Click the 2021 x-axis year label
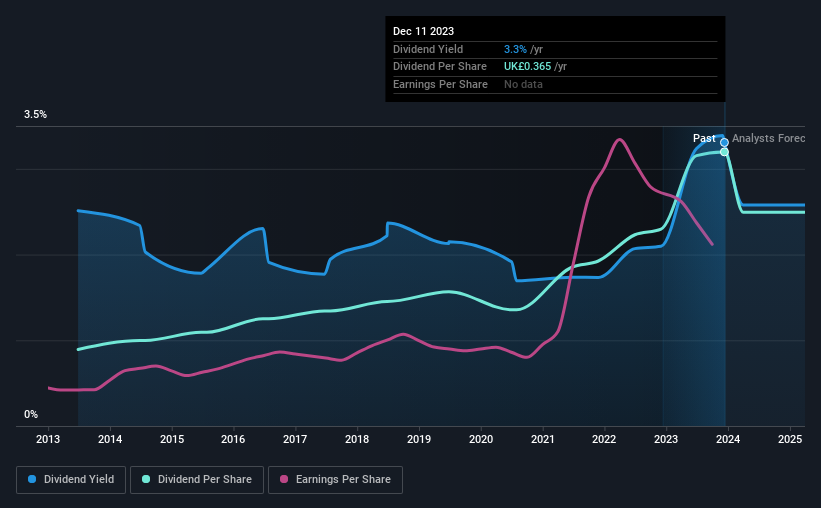The height and width of the screenshot is (508, 821). pos(542,440)
